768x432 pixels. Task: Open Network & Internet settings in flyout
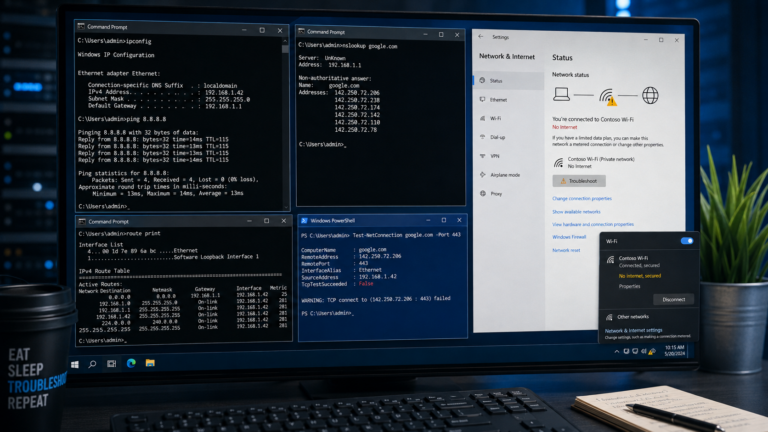click(x=633, y=331)
